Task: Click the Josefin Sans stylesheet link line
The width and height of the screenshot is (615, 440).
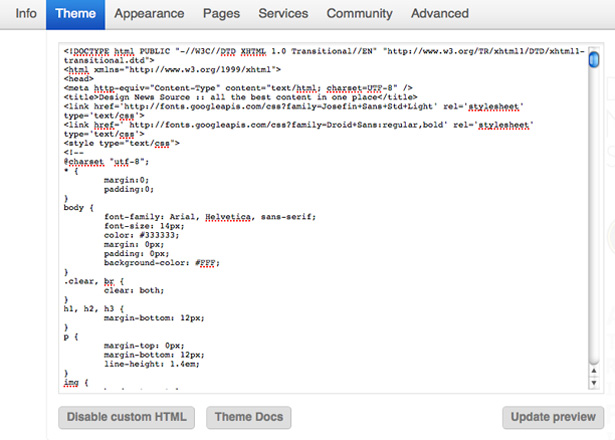Action: [x=293, y=111]
